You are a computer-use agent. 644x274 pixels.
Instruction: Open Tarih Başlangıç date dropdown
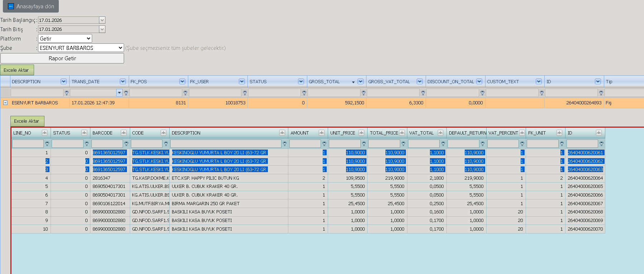point(102,20)
